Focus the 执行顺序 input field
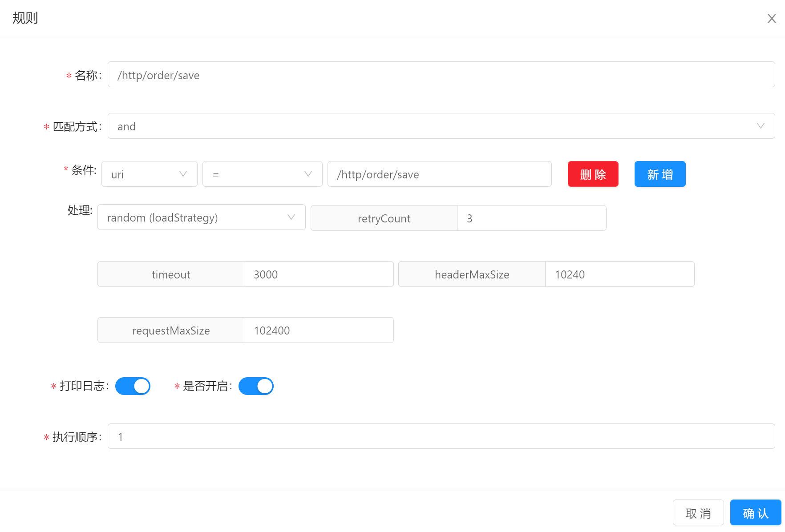The width and height of the screenshot is (785, 532). tap(441, 436)
